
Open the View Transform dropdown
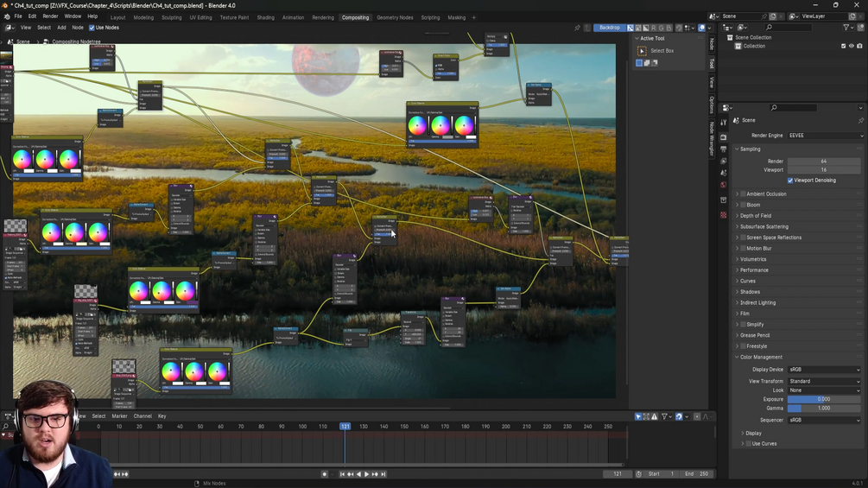tap(826, 381)
